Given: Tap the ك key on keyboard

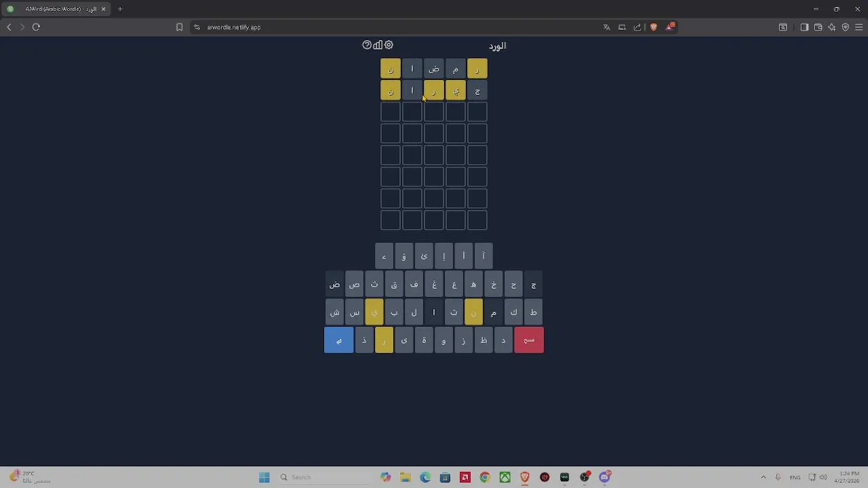Looking at the screenshot, I should 513,312.
